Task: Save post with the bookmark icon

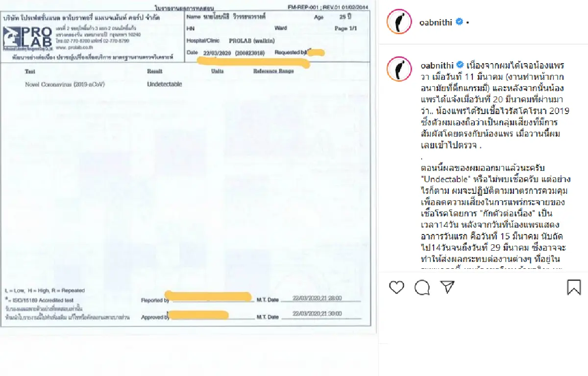Action: 574,287
